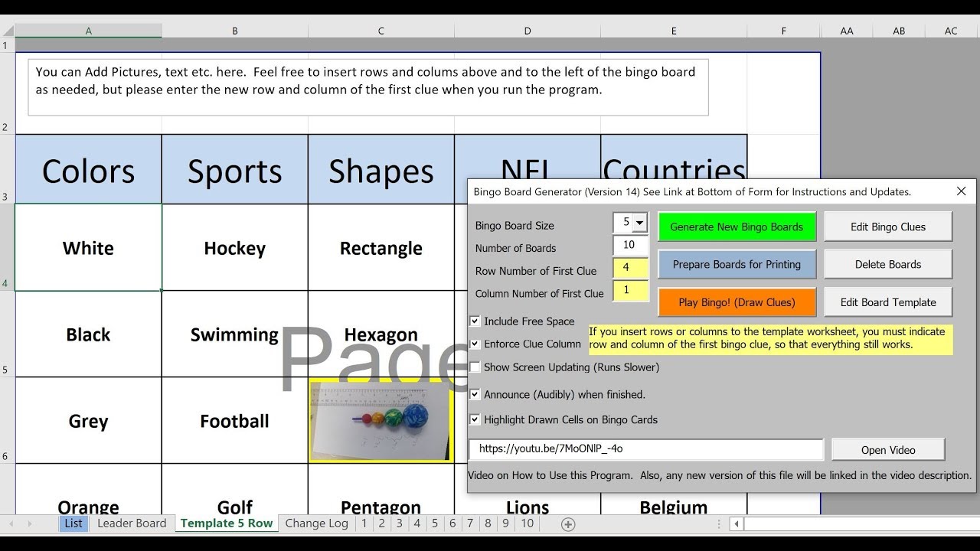Click the Open Video button

(x=888, y=450)
